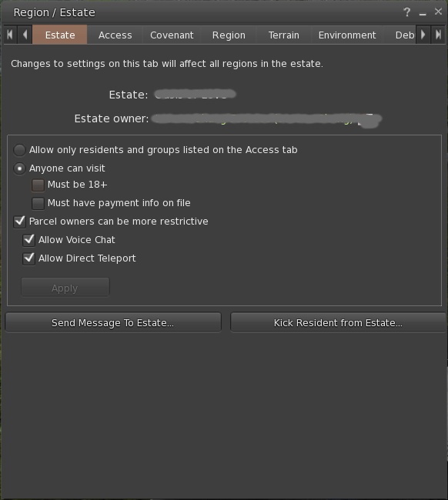Show more tabs with the right arrow
Viewport: 448px width, 500px height.
point(423,35)
